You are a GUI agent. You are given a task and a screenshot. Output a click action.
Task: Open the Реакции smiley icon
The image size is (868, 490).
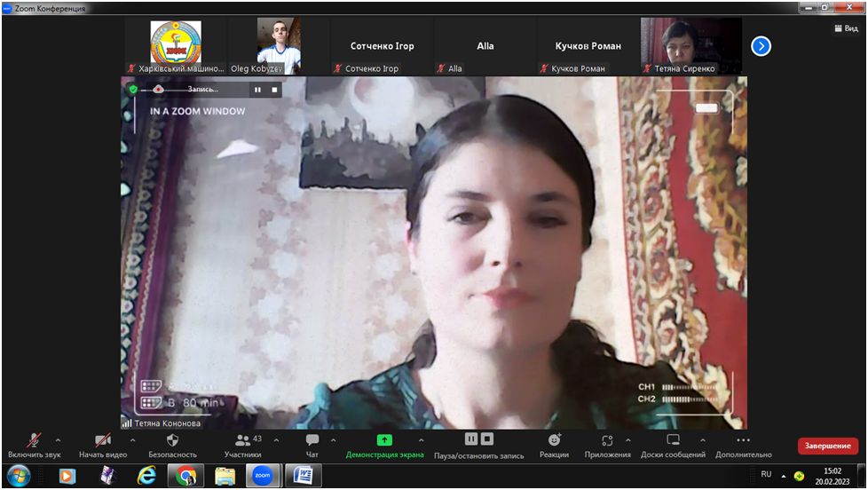[554, 440]
